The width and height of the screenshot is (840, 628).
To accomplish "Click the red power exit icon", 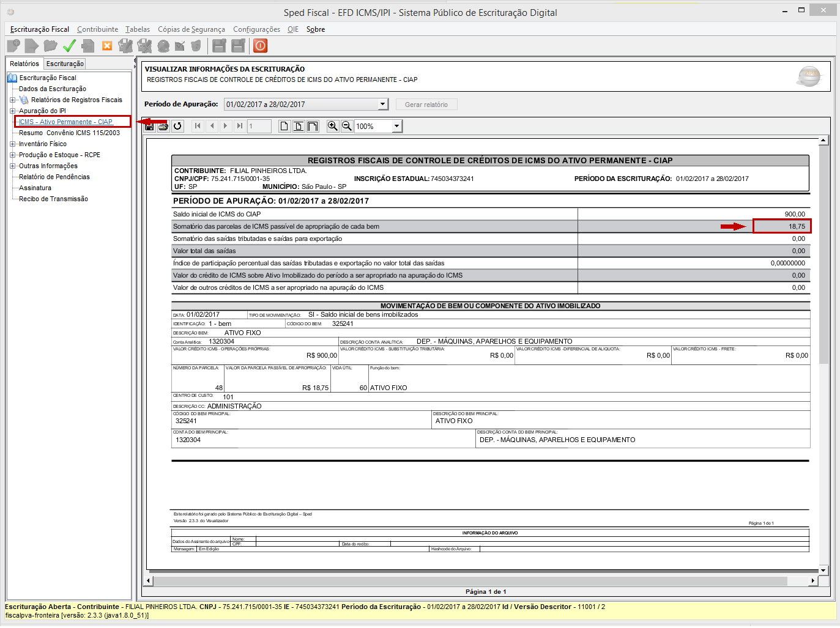I will [260, 46].
